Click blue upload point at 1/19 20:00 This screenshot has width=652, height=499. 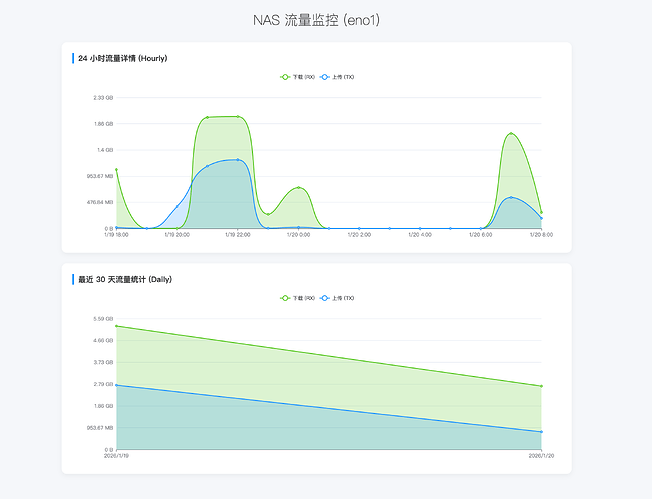coord(177,206)
